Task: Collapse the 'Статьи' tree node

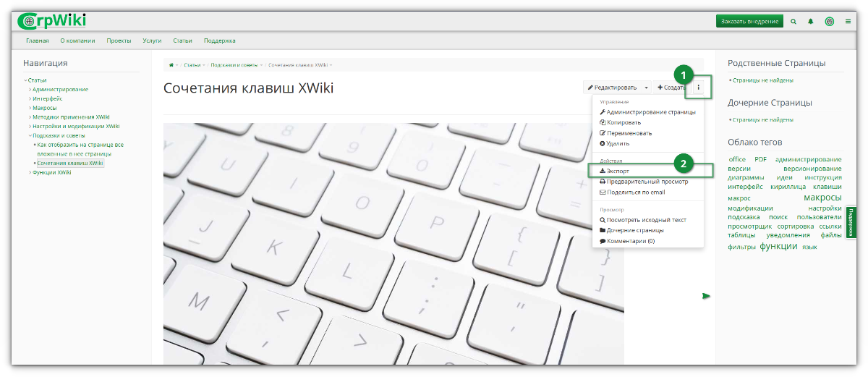Action: (25, 80)
